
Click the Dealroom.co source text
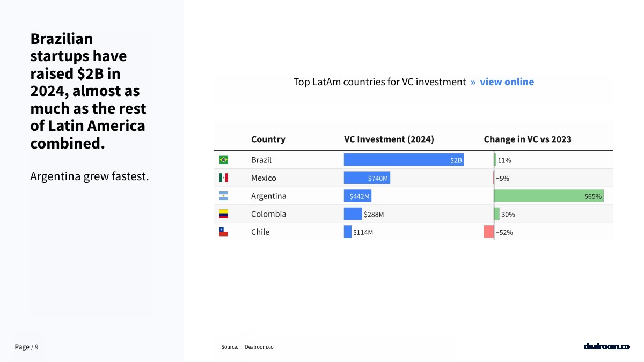[259, 347]
